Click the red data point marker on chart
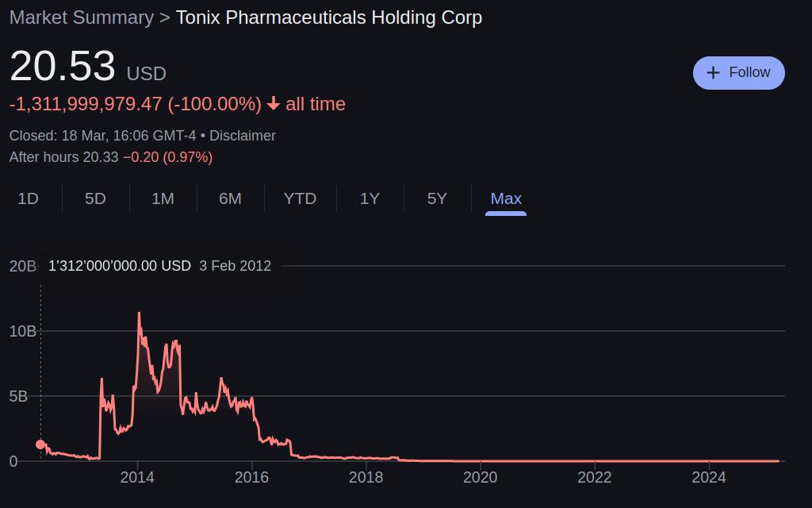 point(40,444)
